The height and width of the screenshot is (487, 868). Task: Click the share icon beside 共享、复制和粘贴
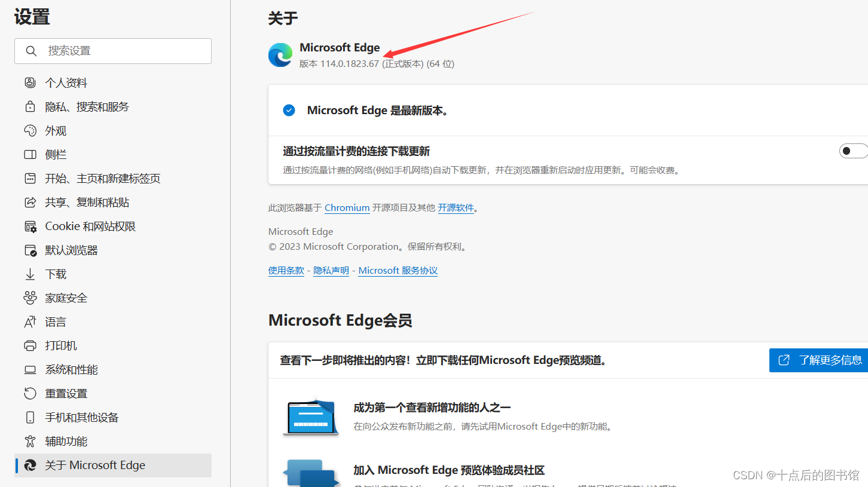[x=30, y=202]
